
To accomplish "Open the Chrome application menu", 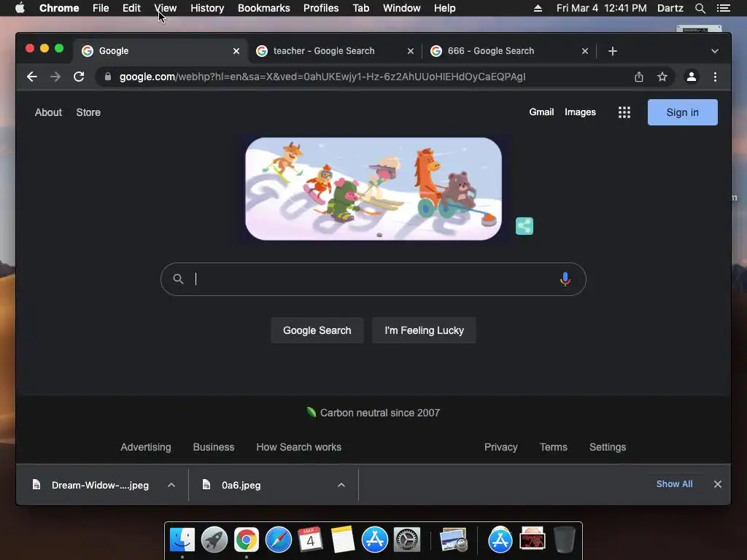I will pos(59,8).
